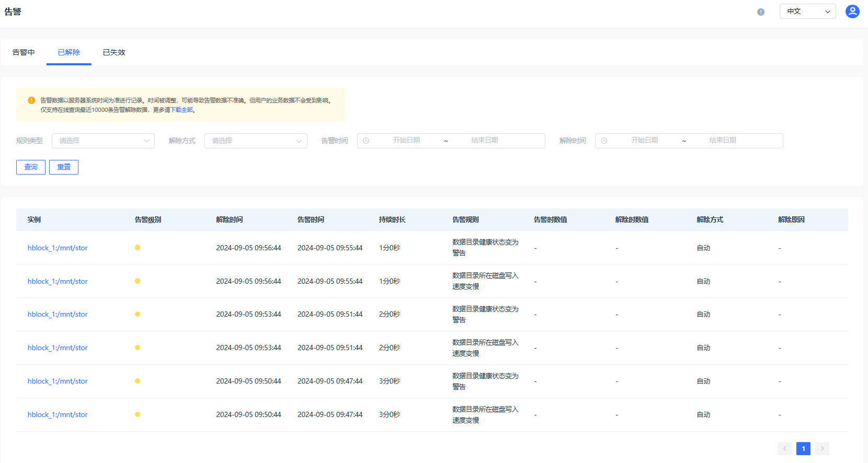Screen dimensions: 868x463
Task: Set 解除时间 start date field
Action: (x=644, y=141)
